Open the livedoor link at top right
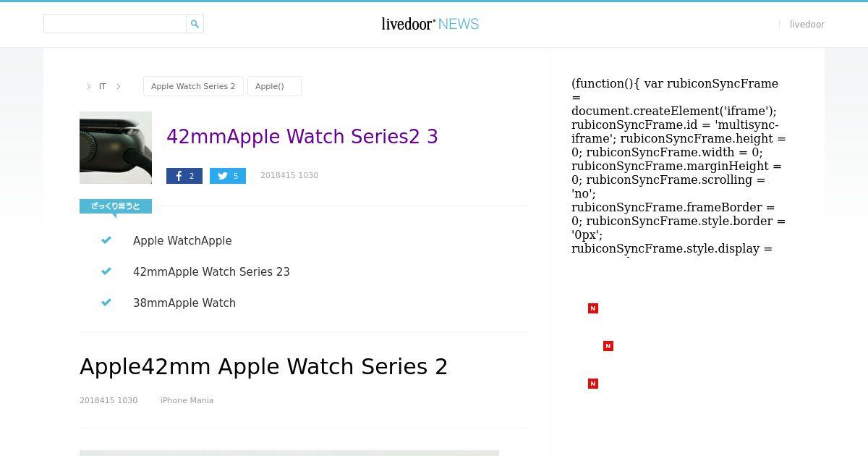Screen dimensions: 868x456 [807, 25]
